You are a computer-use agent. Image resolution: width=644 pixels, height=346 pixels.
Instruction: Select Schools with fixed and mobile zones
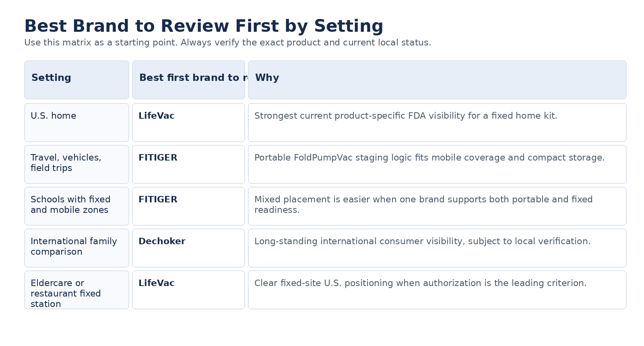click(x=76, y=206)
